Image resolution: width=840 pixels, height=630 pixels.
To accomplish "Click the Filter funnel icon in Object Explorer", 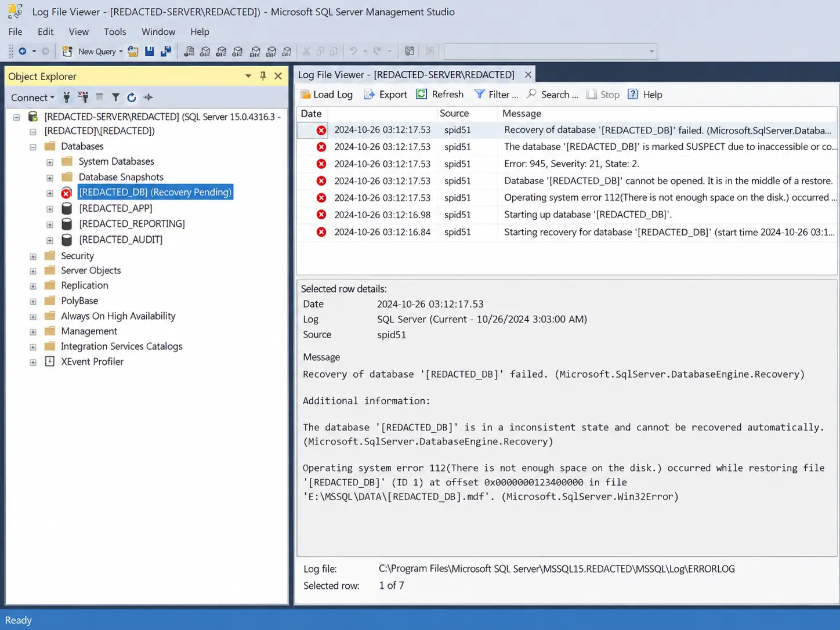I will tap(115, 97).
